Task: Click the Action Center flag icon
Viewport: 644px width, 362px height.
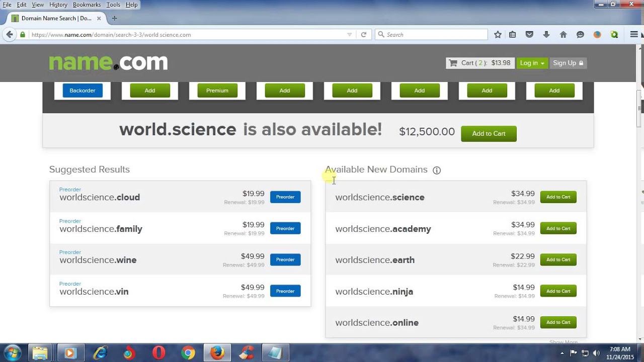Action: (573, 353)
